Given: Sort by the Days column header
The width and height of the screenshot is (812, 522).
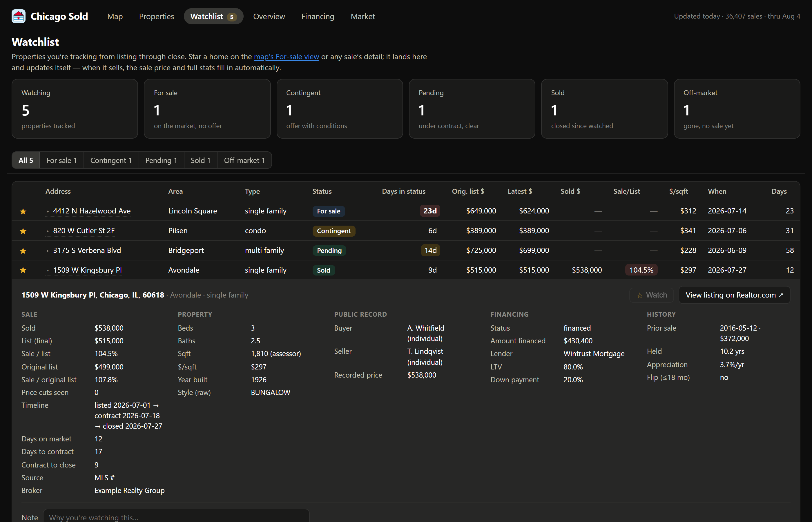Looking at the screenshot, I should 779,191.
